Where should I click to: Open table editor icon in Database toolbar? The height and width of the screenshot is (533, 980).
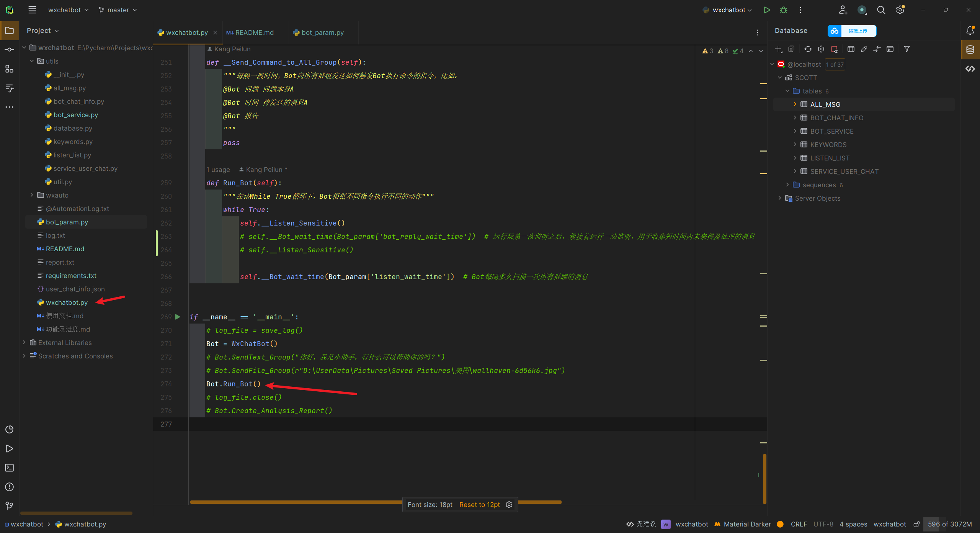(x=851, y=49)
